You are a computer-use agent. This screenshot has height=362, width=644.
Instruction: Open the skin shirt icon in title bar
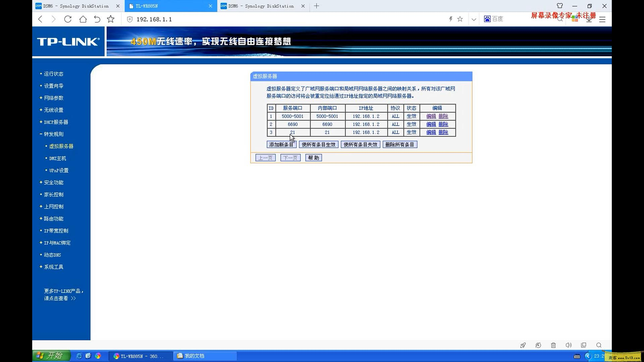[x=560, y=6]
